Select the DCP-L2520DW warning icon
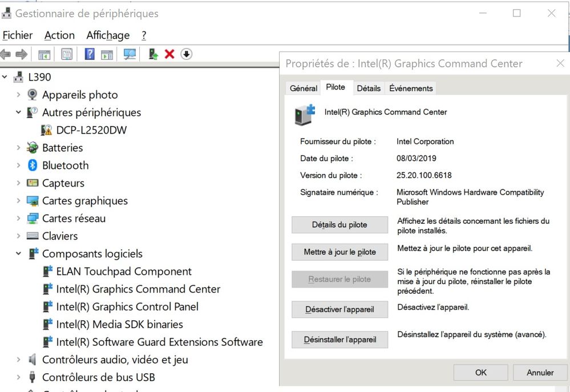Viewport: 570px width, 392px height. 46,130
